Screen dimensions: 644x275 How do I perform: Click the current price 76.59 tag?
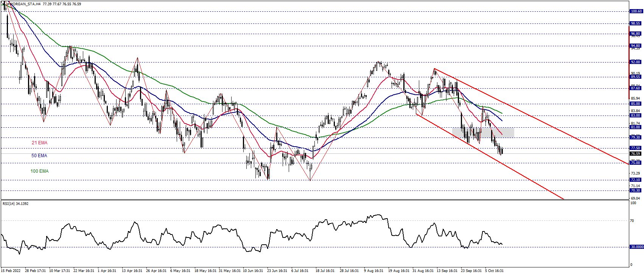click(x=636, y=154)
